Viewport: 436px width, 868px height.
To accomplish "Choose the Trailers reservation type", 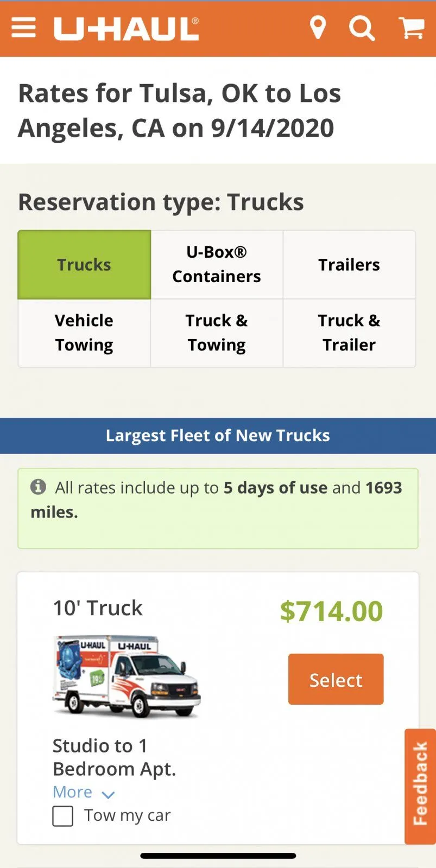I will 349,265.
